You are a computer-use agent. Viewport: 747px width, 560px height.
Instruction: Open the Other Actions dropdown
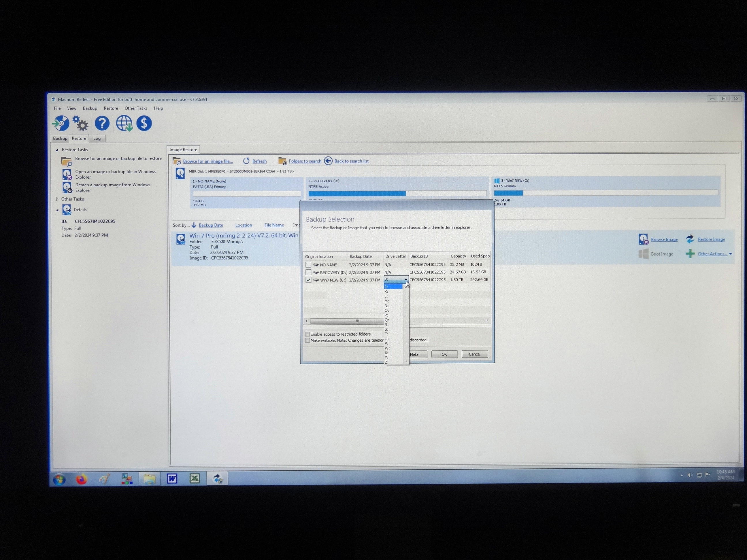(x=715, y=254)
